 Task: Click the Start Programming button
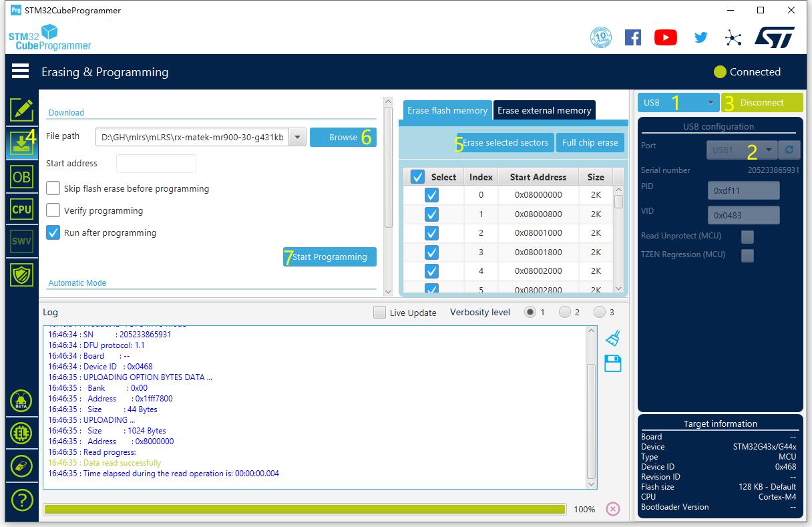(x=330, y=257)
